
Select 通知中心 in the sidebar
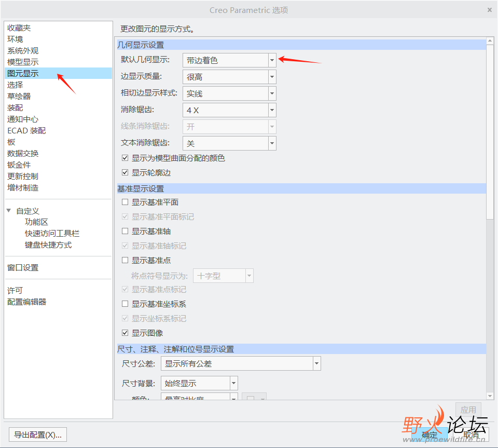click(x=23, y=119)
